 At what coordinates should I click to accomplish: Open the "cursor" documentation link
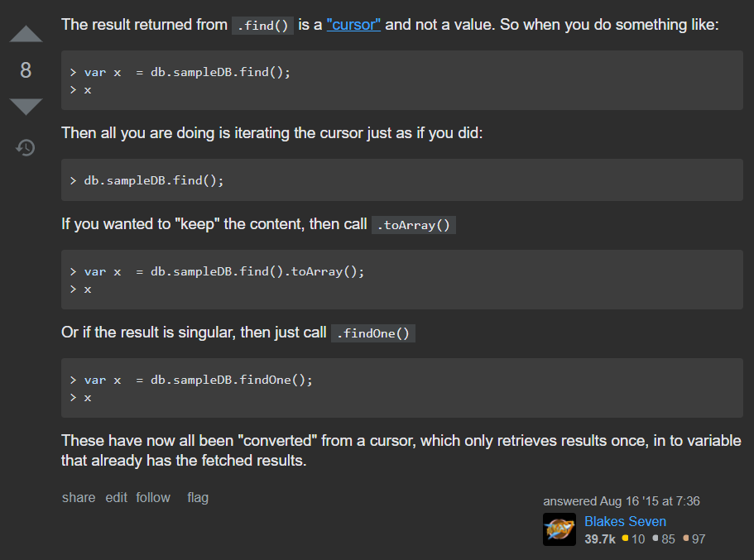[x=353, y=24]
